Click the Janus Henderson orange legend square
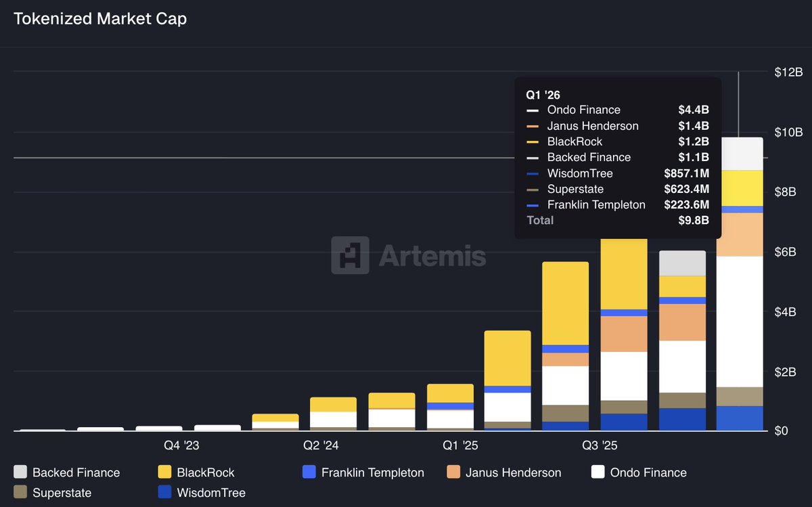Image resolution: width=812 pixels, height=507 pixels. pyautogui.click(x=453, y=472)
